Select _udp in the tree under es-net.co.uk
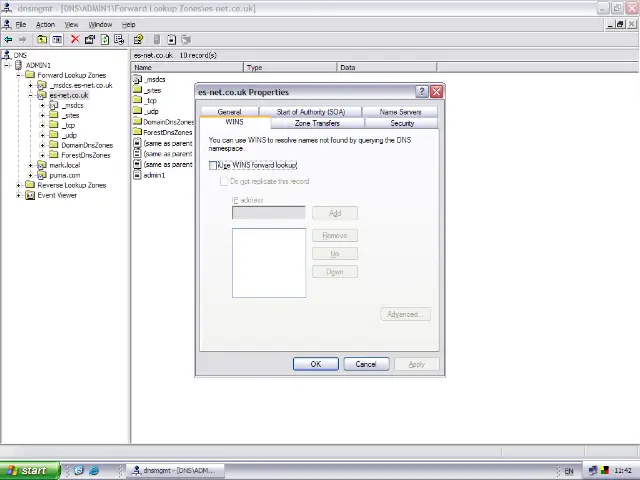Screen dimensions: 640x480 click(69, 135)
